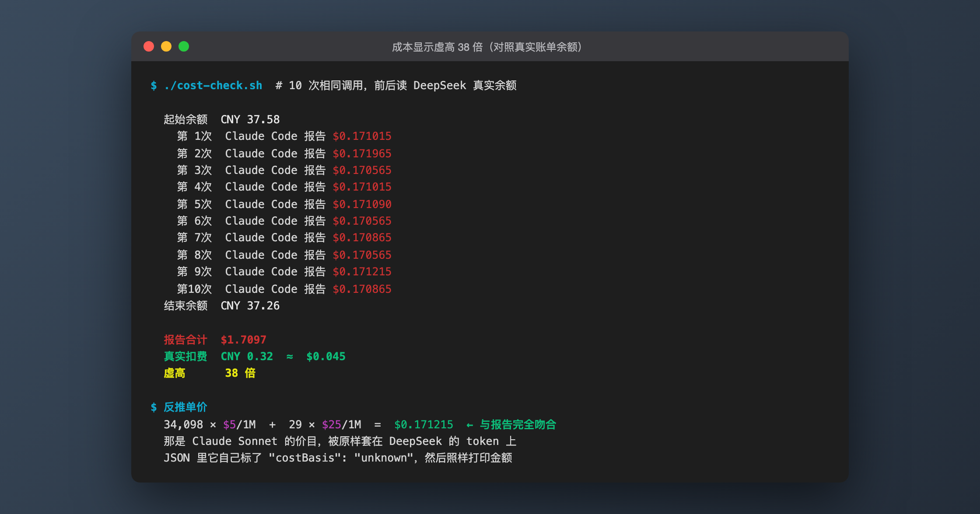Viewport: 980px width, 514px height.
Task: Click 'Claude Code 报告' in row 第 9次
Action: tap(275, 271)
